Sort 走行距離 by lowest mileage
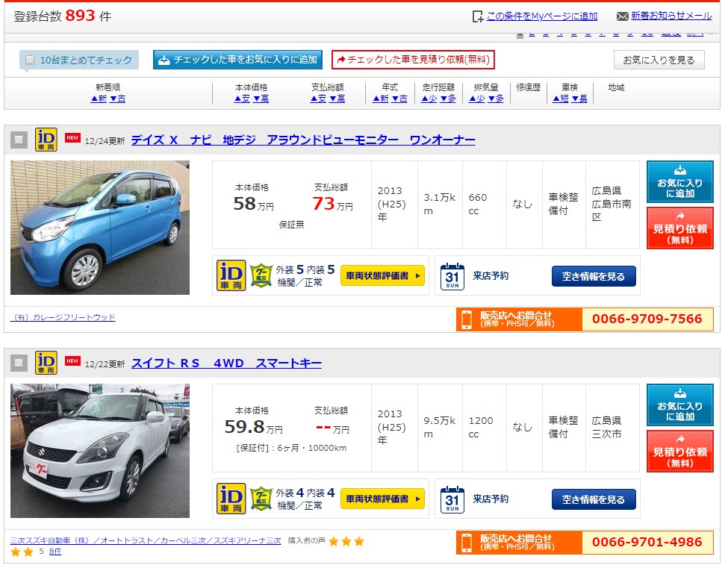 tap(429, 99)
